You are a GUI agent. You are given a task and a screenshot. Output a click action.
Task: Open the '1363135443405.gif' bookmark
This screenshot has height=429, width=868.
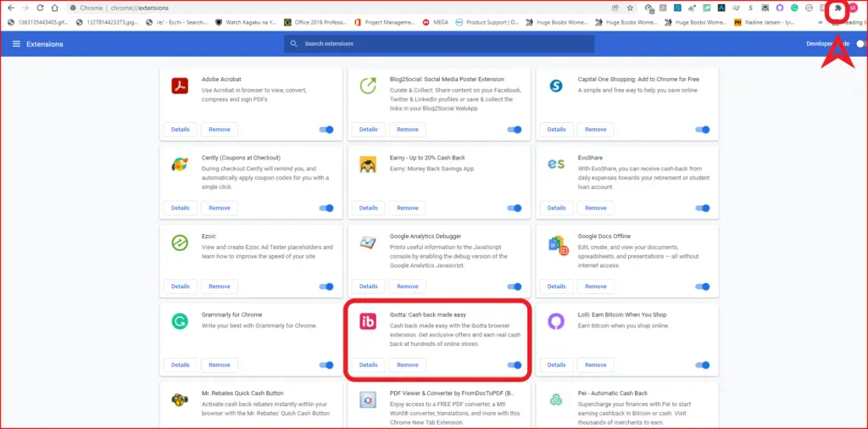pos(37,23)
